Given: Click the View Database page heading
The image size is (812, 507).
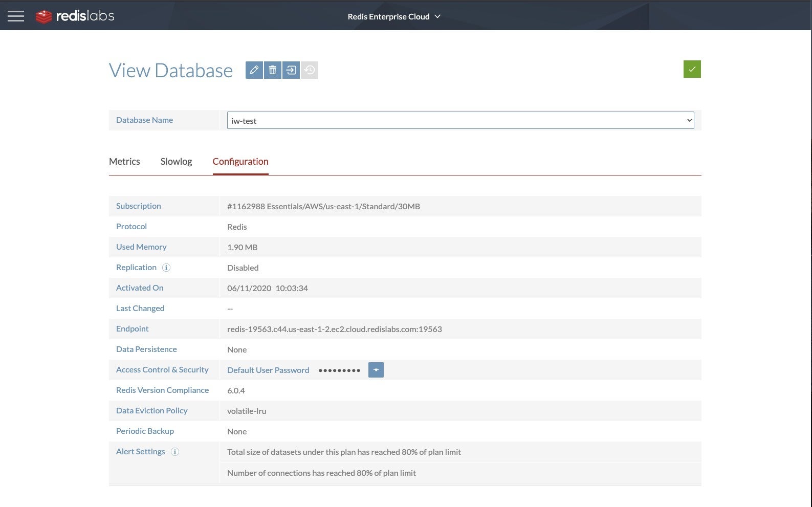Looking at the screenshot, I should point(171,71).
